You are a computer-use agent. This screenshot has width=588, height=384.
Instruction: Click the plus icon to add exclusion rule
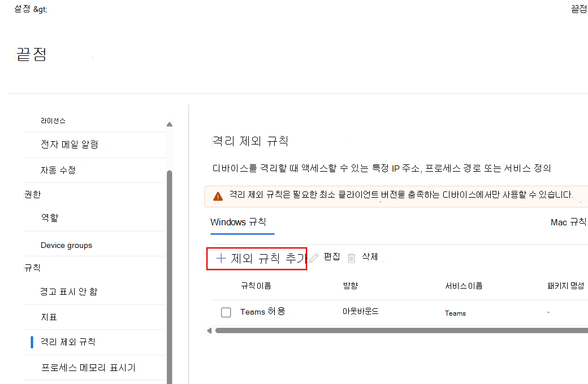pyautogui.click(x=220, y=258)
